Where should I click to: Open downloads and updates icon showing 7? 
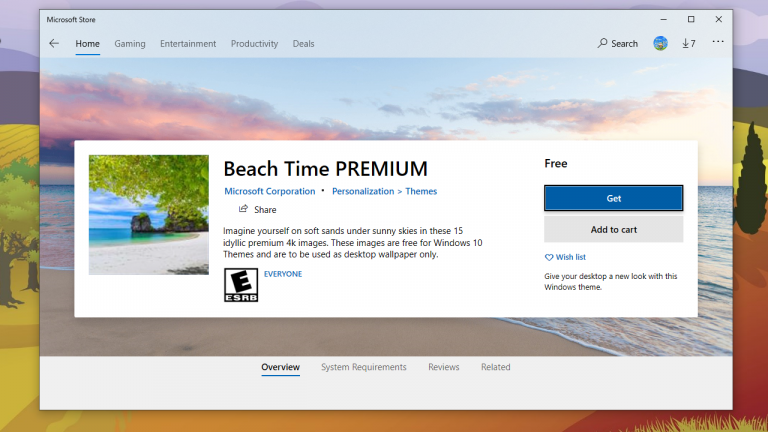(689, 44)
